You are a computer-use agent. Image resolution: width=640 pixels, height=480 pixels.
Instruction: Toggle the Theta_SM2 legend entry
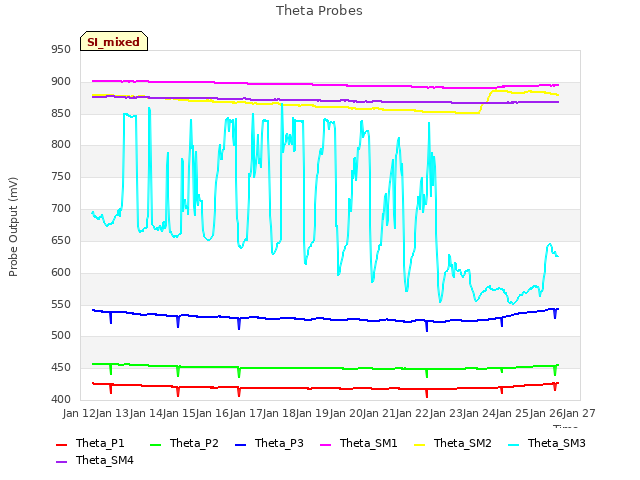point(453,443)
